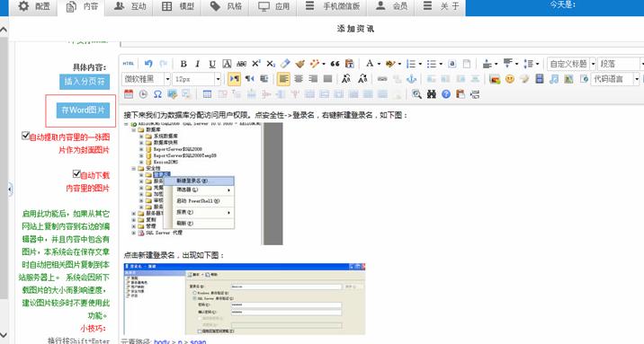Open the editor help icon

(x=446, y=94)
